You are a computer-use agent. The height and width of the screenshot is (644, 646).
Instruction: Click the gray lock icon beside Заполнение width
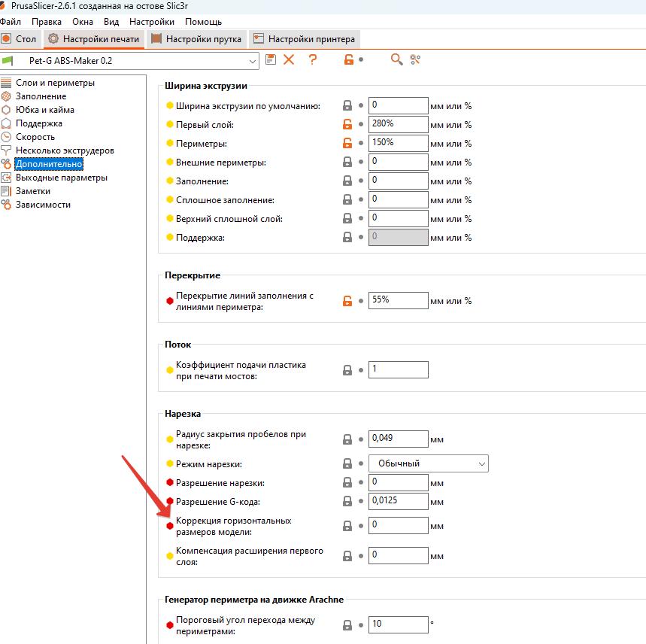coord(347,181)
